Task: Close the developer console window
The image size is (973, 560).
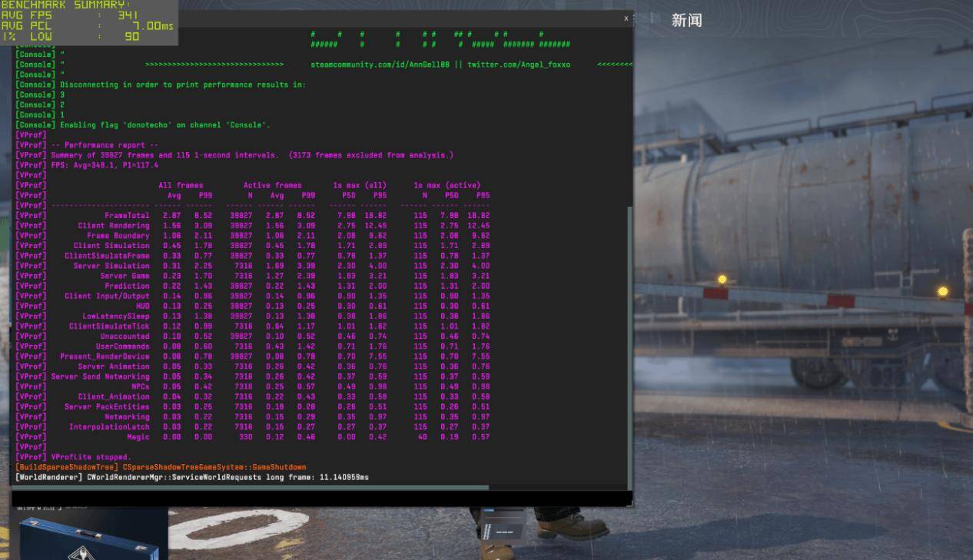Action: click(x=626, y=18)
